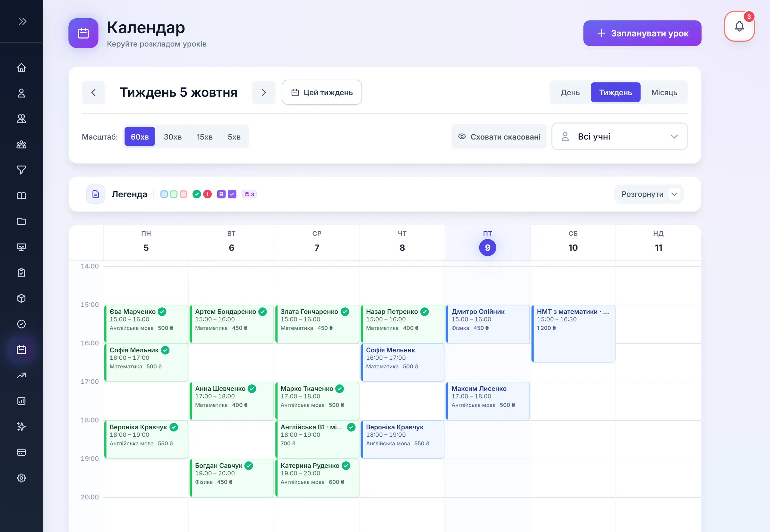This screenshot has width=770, height=532.
Task: Open settings gear icon in sidebar
Action: pos(21,478)
